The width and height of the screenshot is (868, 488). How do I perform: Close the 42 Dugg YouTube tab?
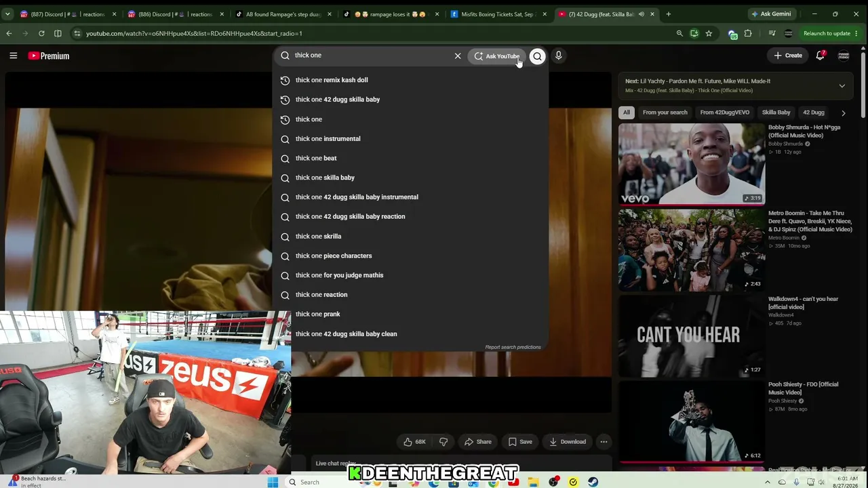[652, 14]
